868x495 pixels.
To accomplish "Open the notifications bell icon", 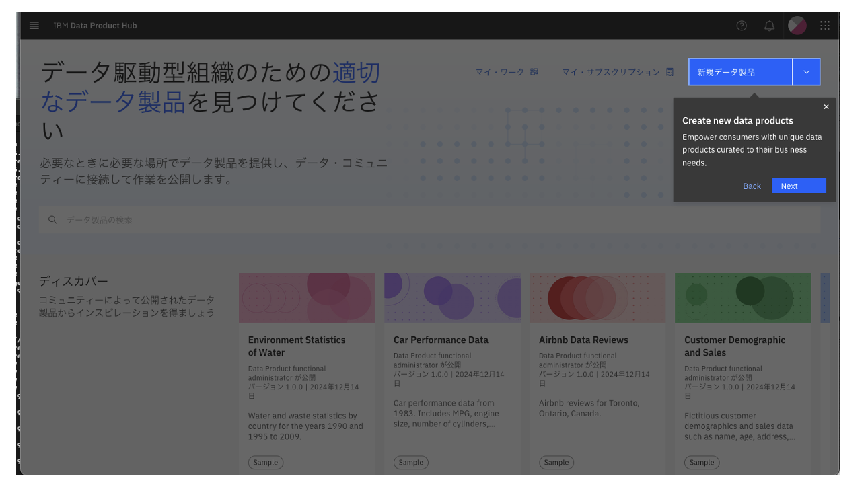I will [x=769, y=26].
